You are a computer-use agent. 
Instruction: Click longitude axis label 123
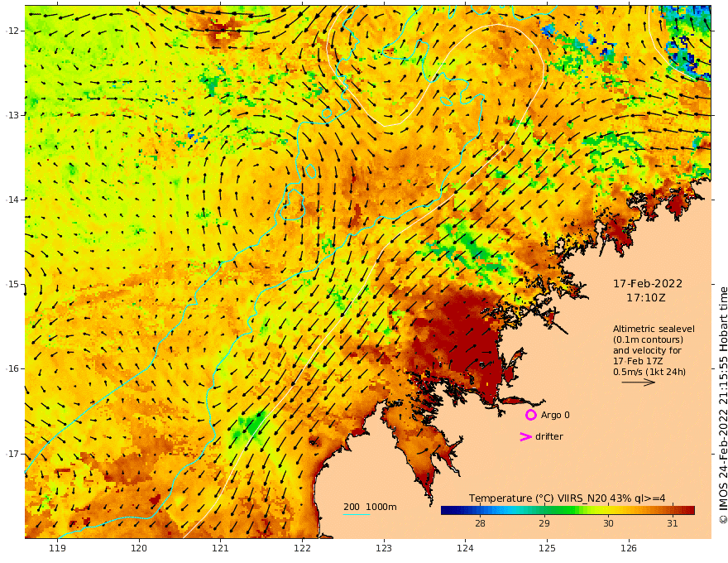(x=384, y=548)
